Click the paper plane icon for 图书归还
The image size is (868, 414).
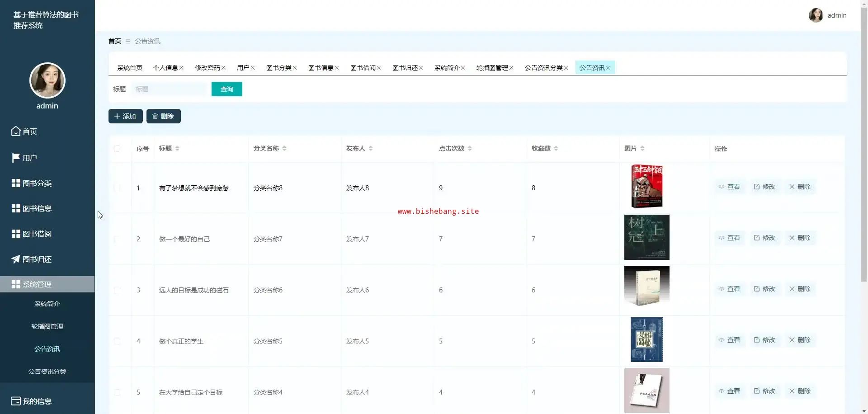click(16, 259)
